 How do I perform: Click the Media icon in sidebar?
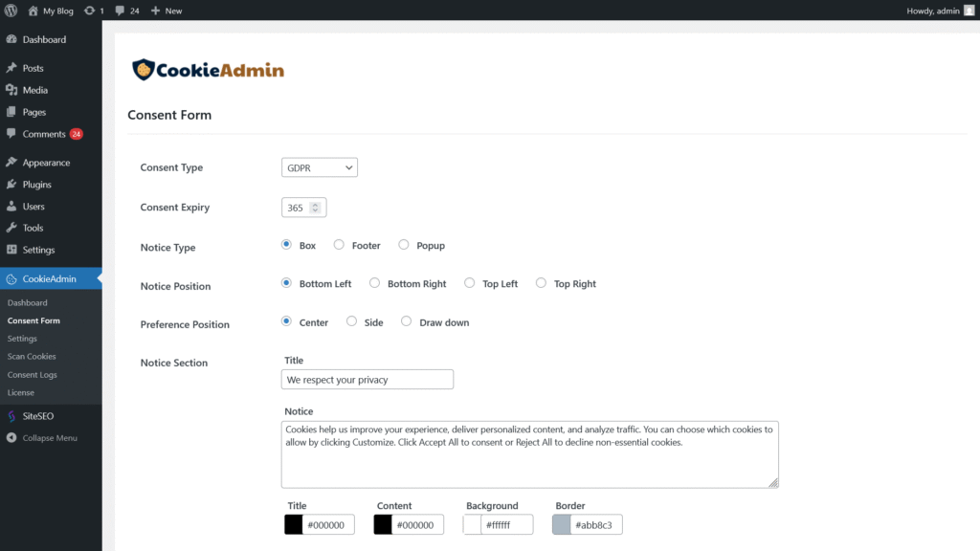tap(11, 90)
